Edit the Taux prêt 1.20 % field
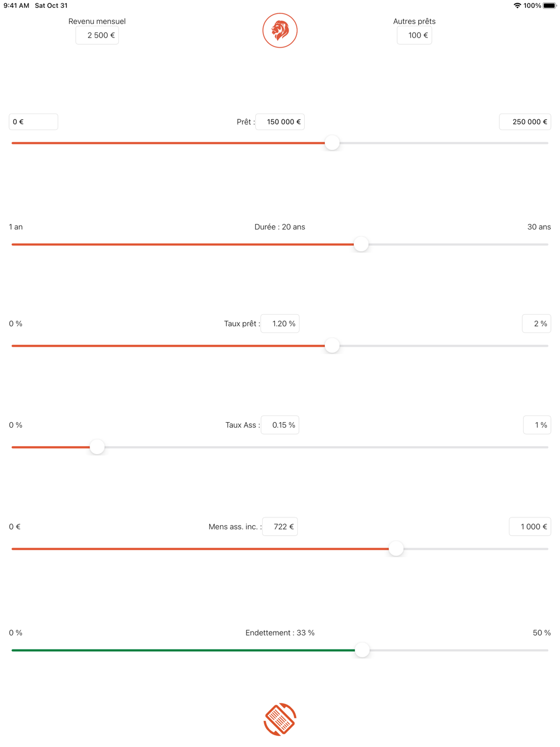Viewport: 560px width, 747px height. [280, 324]
